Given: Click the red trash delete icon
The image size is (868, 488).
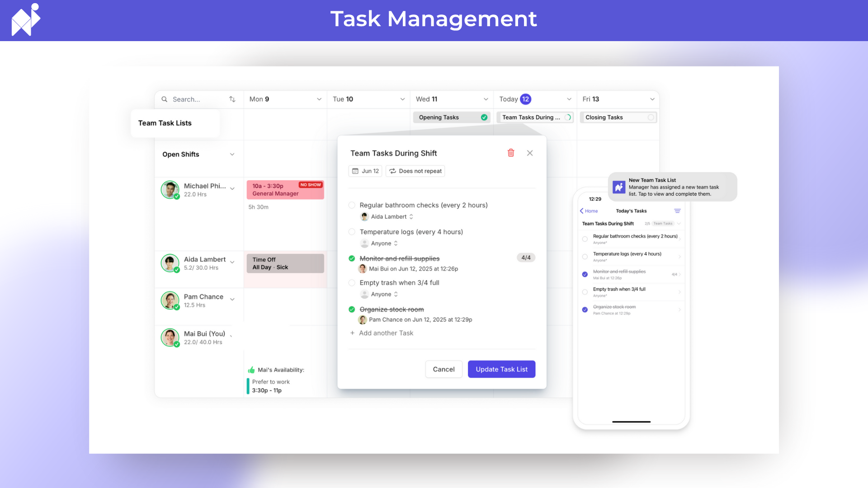Looking at the screenshot, I should tap(511, 153).
